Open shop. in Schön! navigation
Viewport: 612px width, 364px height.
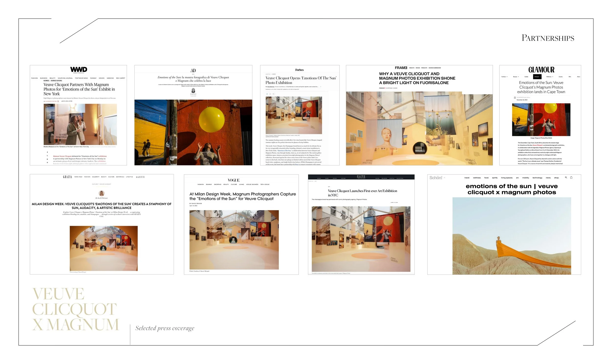click(556, 178)
